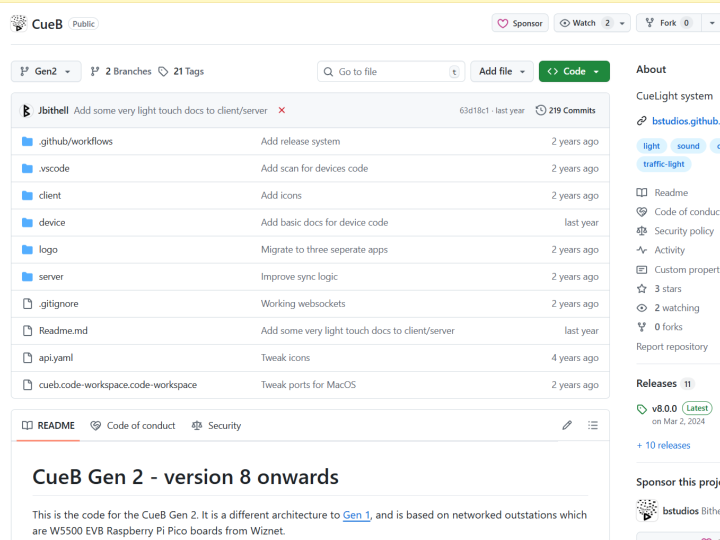Switch to the Code of conduct tab
The image size is (720, 540).
pos(133,425)
